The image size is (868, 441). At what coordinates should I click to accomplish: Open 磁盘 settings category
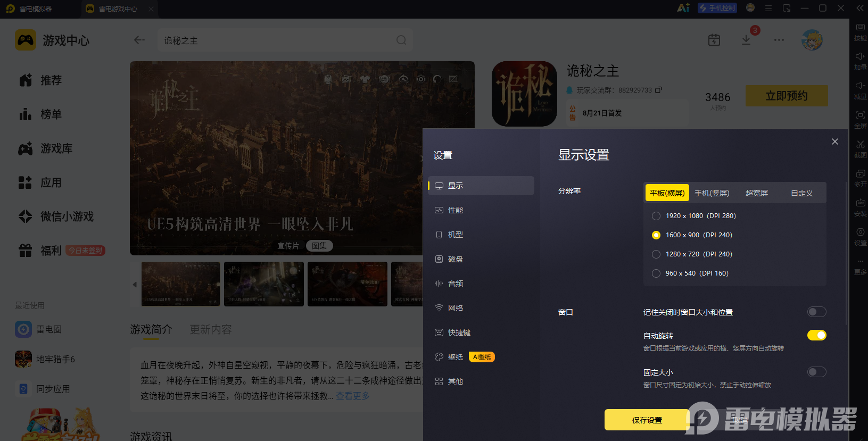481,259
